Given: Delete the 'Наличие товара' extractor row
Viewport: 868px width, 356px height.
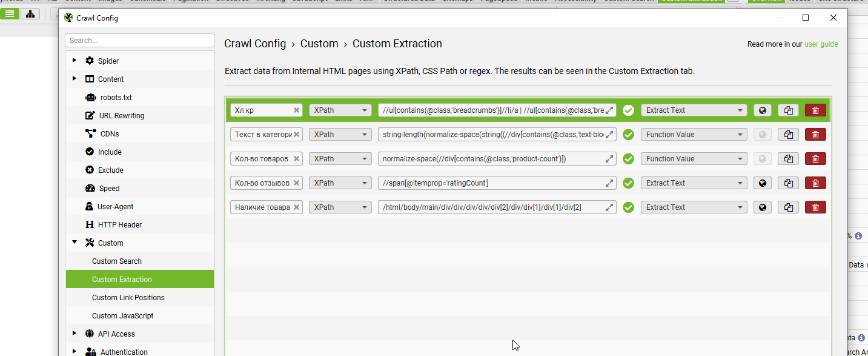Looking at the screenshot, I should (x=815, y=207).
